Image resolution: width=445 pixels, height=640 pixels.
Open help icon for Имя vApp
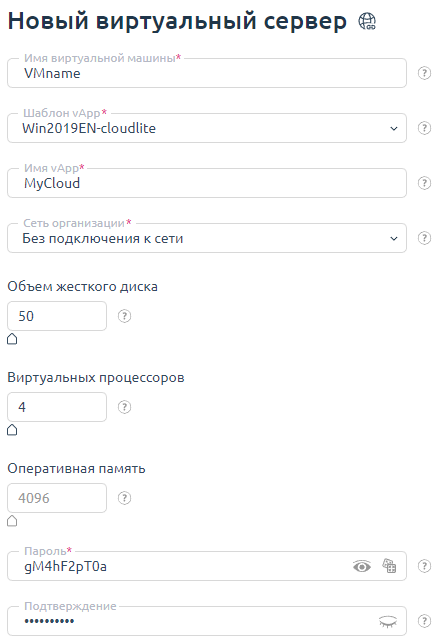click(x=425, y=183)
